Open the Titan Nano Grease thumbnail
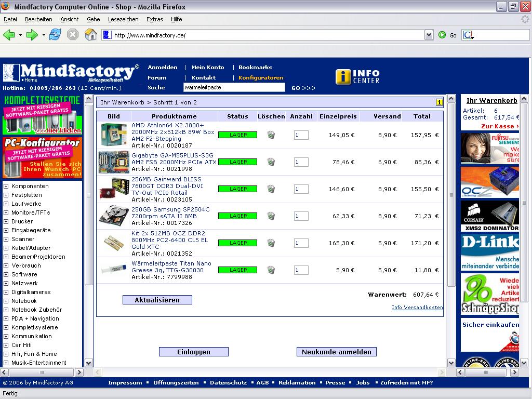Screen dimensions: 532x399 coord(114,270)
